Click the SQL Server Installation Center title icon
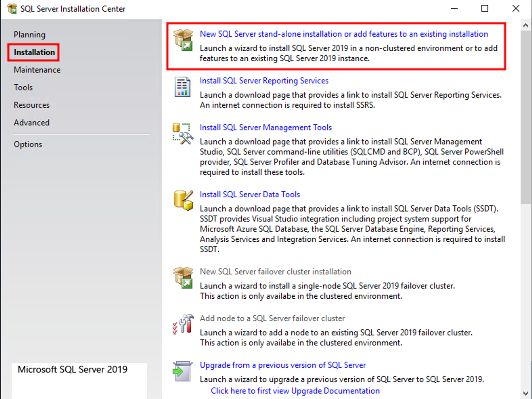Screen dimensions: 532x399 click(x=12, y=8)
